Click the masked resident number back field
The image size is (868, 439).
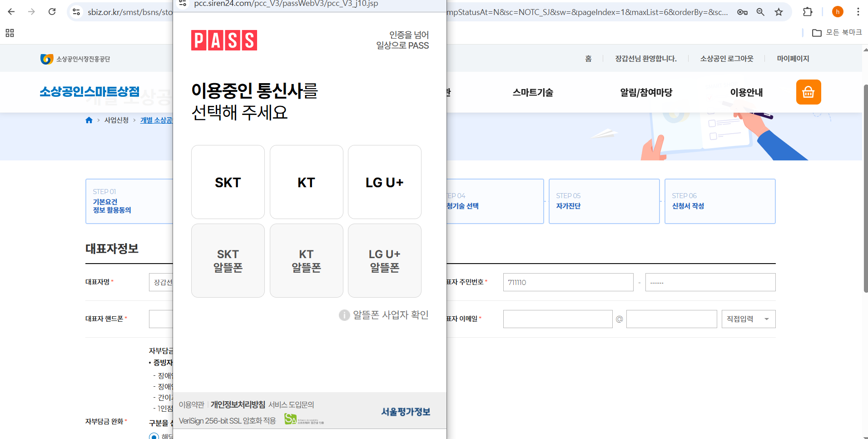pos(710,282)
